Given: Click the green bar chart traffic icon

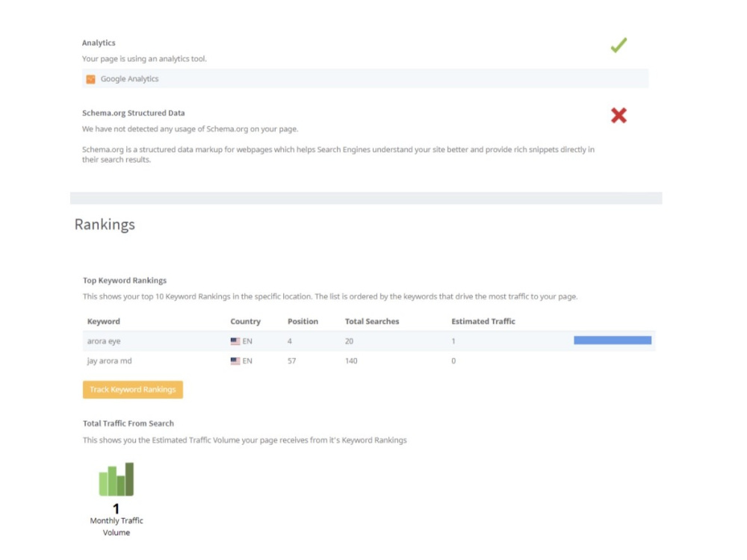Looking at the screenshot, I should click(117, 479).
